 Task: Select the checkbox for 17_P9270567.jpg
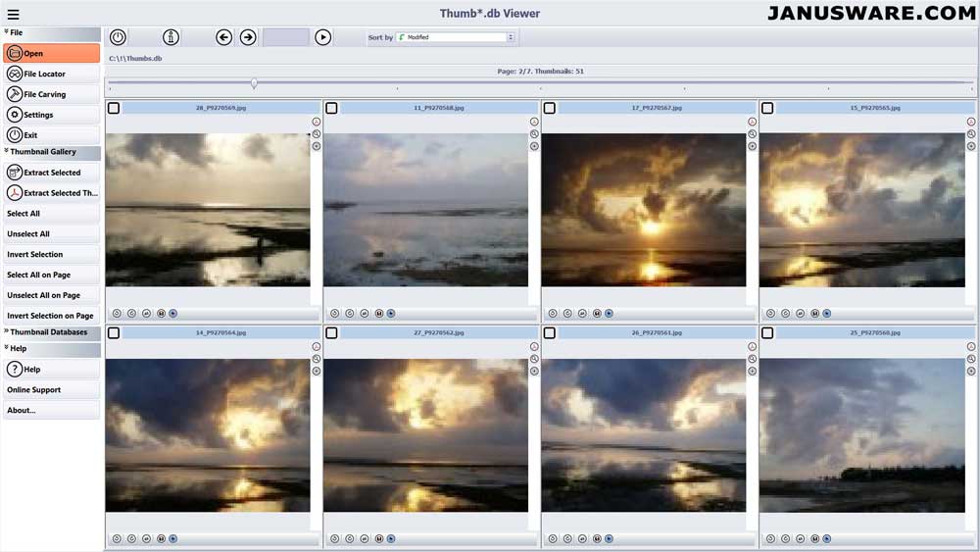click(x=549, y=108)
